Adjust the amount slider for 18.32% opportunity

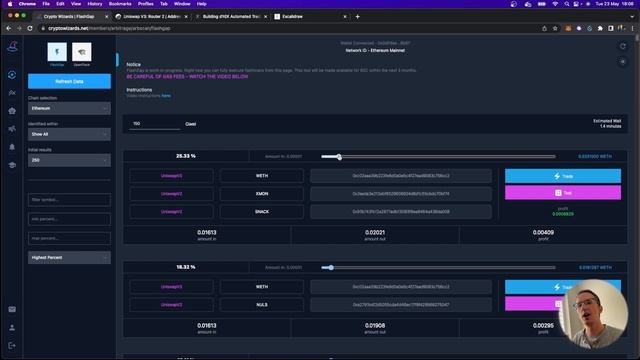[x=331, y=268]
